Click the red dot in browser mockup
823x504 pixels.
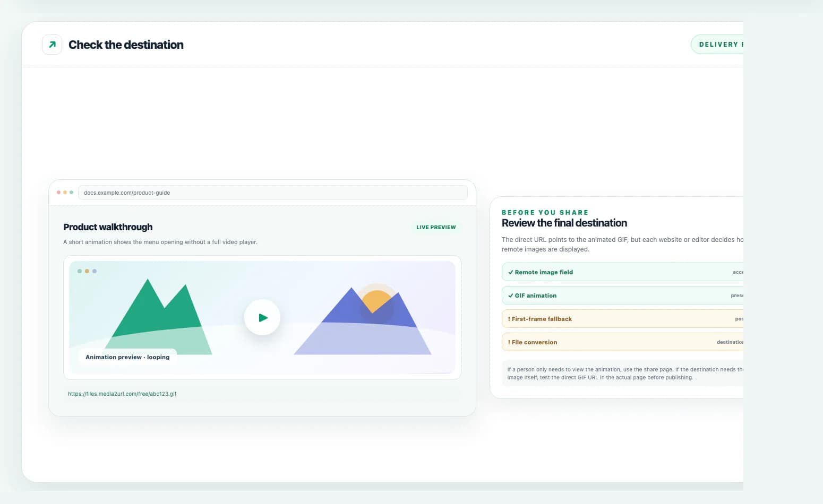click(58, 192)
